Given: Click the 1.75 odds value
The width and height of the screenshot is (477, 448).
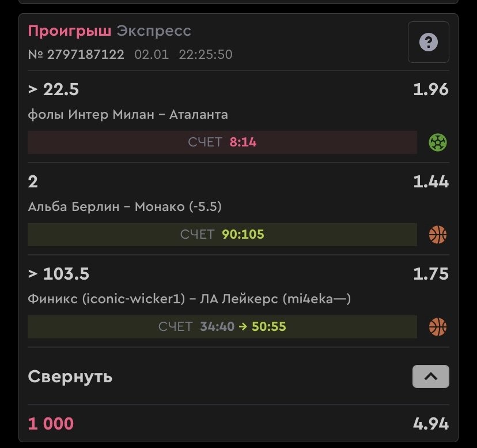Looking at the screenshot, I should pos(430,274).
